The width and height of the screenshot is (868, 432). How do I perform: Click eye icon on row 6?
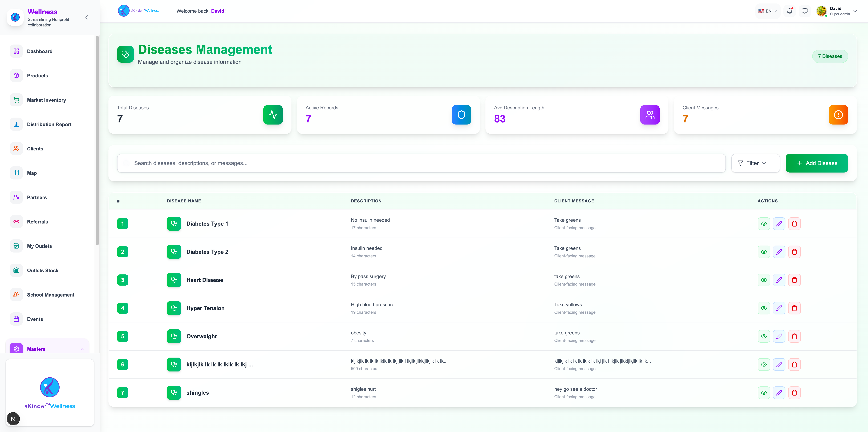click(x=764, y=365)
